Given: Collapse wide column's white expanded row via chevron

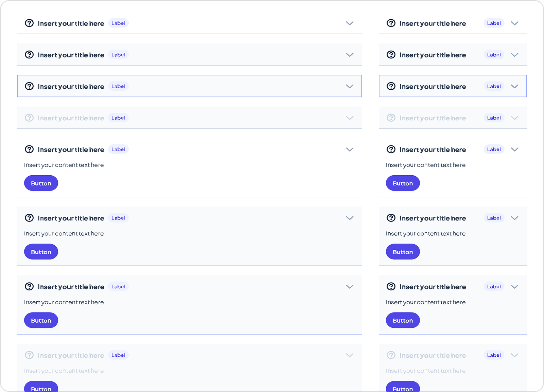Looking at the screenshot, I should [x=350, y=150].
